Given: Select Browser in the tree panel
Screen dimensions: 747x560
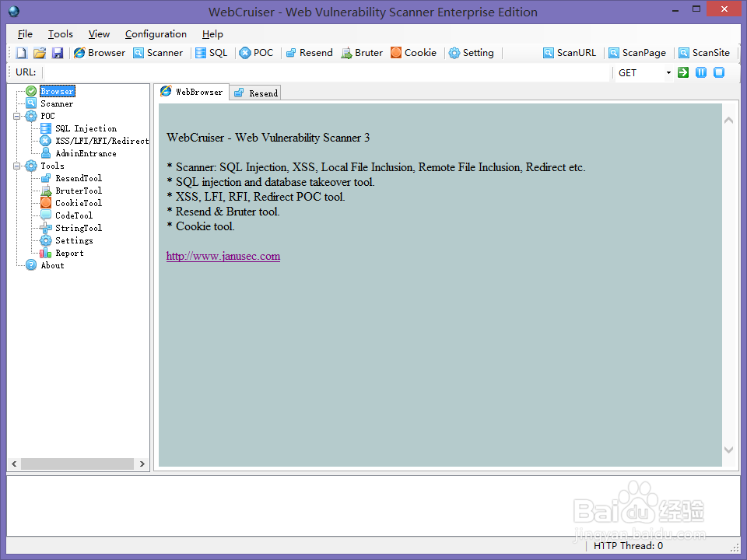Looking at the screenshot, I should click(x=57, y=91).
